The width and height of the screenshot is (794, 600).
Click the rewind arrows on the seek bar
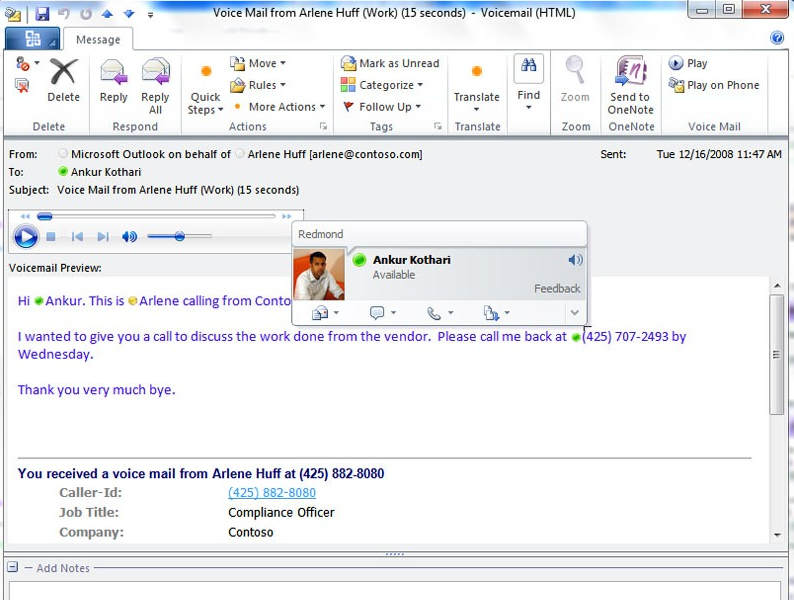pos(25,217)
